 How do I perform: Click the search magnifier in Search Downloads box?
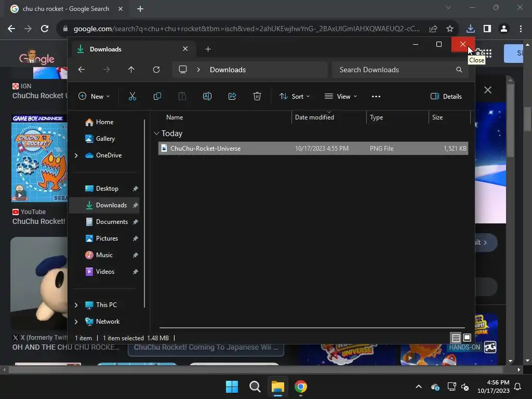[x=459, y=70]
